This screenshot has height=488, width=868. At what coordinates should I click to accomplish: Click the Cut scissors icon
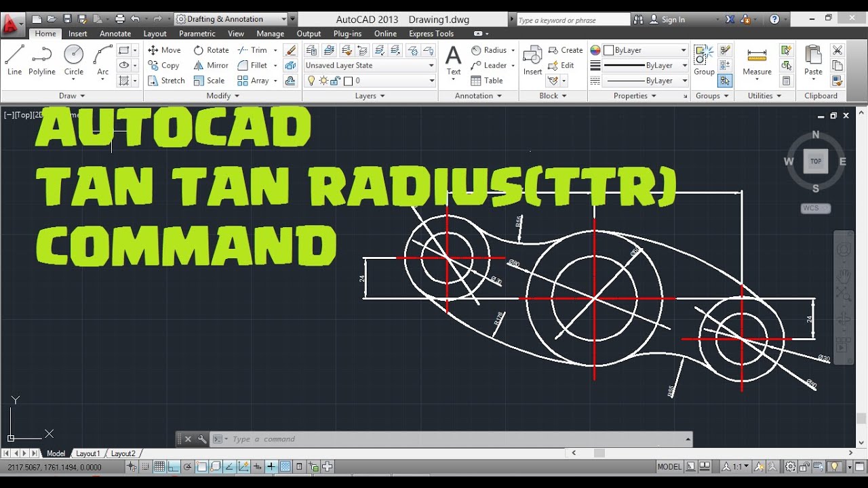click(x=837, y=50)
